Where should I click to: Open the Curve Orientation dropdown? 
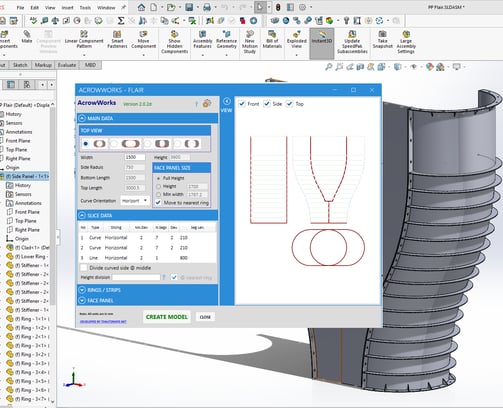coord(135,201)
